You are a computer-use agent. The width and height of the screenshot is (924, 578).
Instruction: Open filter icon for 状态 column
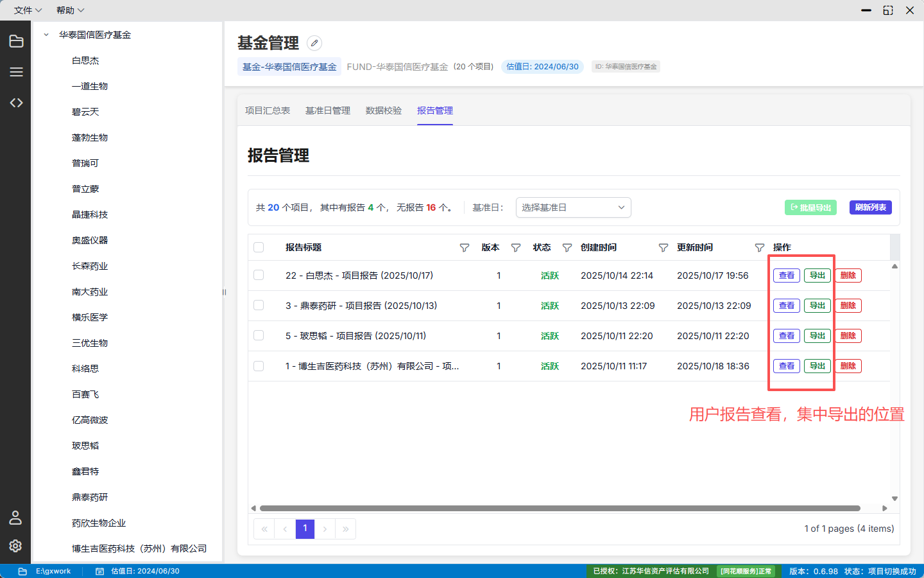click(x=567, y=248)
